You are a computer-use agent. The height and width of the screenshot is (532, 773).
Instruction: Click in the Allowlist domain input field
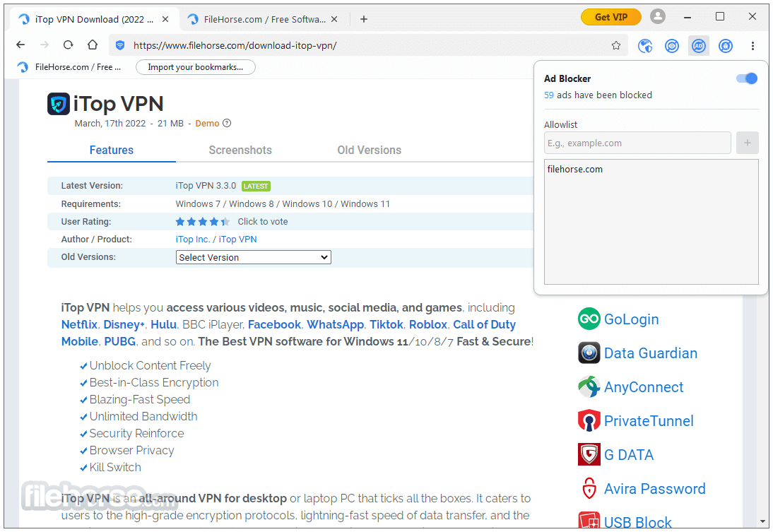(637, 143)
